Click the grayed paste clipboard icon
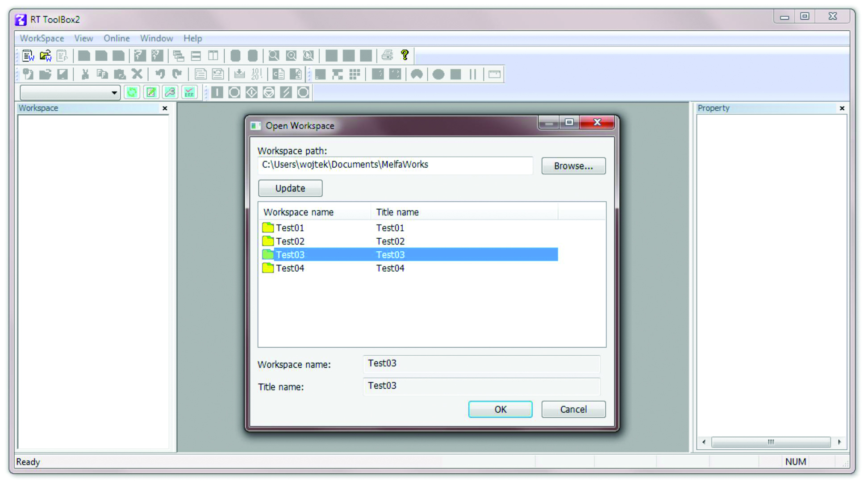 pos(120,74)
